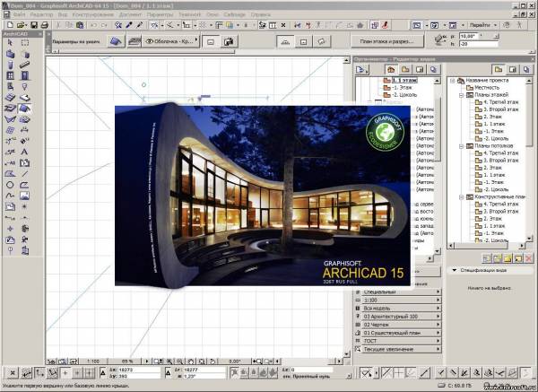Open the Конструирование menu
The height and width of the screenshot is (392, 538).
point(93,14)
